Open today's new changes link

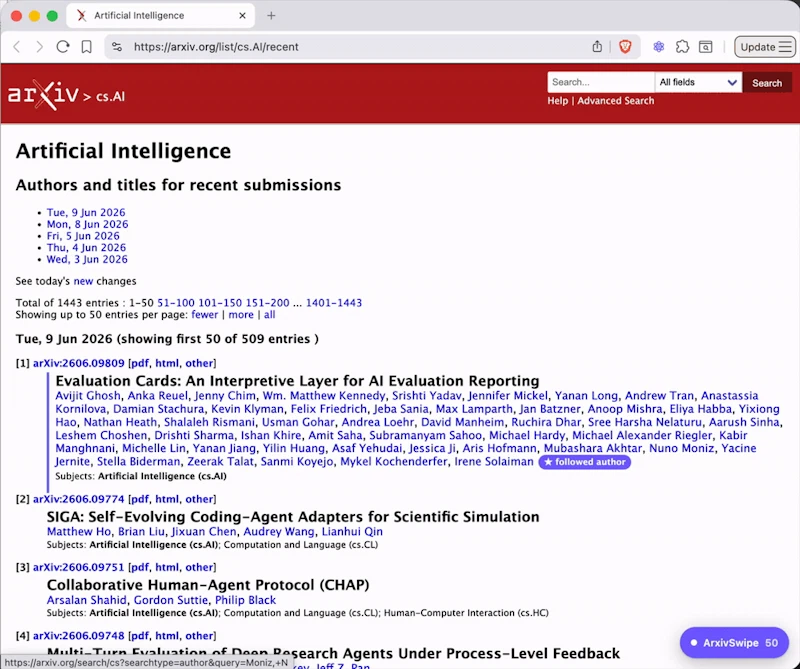click(83, 281)
